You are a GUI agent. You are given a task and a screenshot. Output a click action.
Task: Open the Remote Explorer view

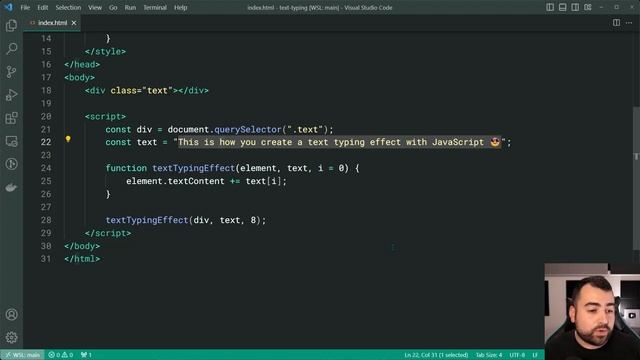pos(11,141)
